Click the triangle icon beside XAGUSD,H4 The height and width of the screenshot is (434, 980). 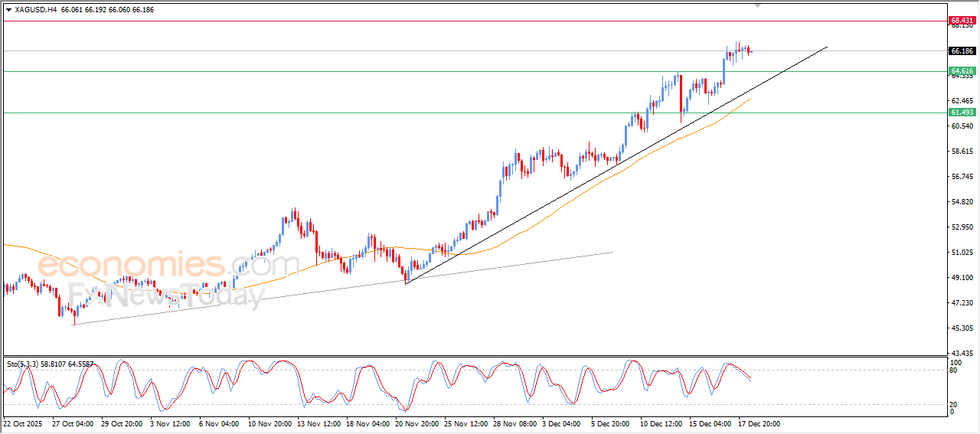click(x=8, y=10)
